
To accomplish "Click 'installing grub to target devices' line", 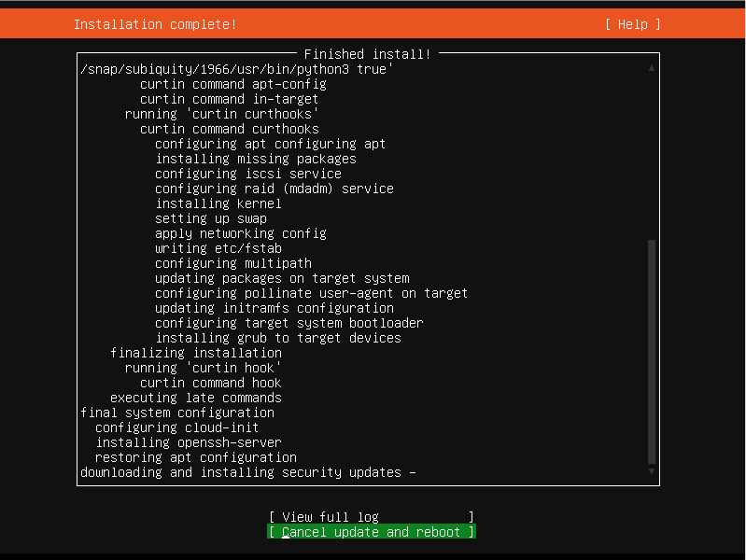I will click(x=277, y=338).
